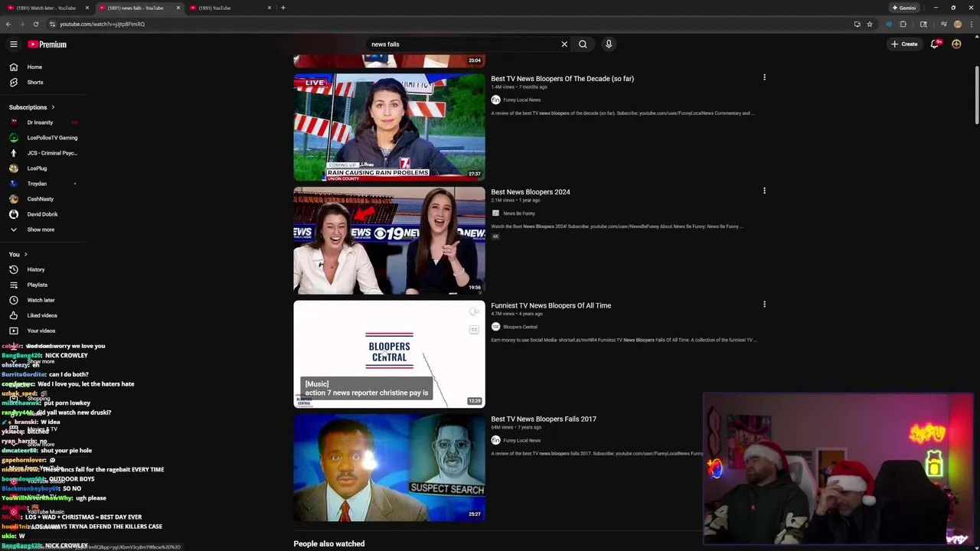Open the notifications bell
Screen dimensions: 980x551
[935, 44]
